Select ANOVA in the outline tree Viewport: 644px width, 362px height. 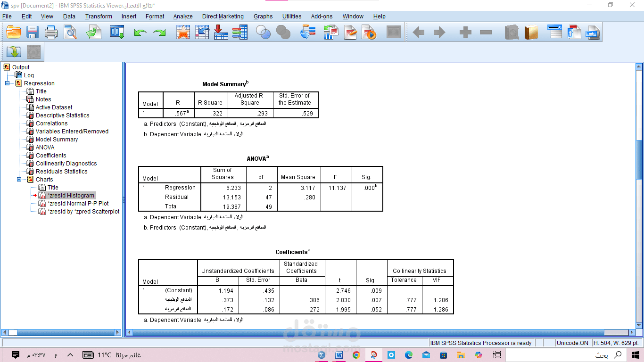(x=45, y=148)
